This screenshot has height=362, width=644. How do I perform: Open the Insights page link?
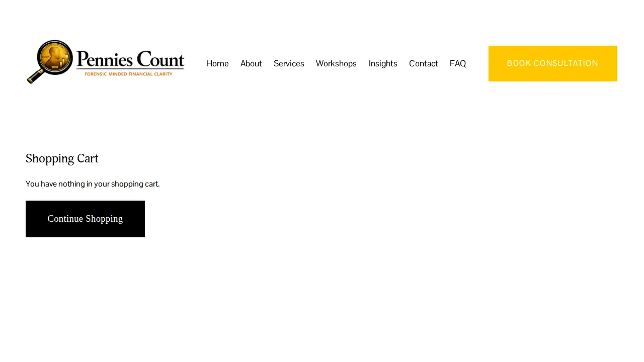click(383, 64)
